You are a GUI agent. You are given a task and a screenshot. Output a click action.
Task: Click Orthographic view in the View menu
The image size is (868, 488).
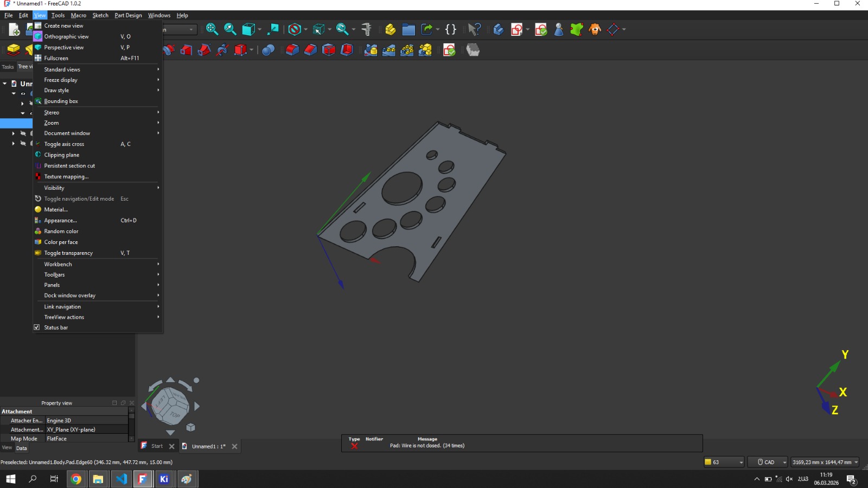coord(67,36)
